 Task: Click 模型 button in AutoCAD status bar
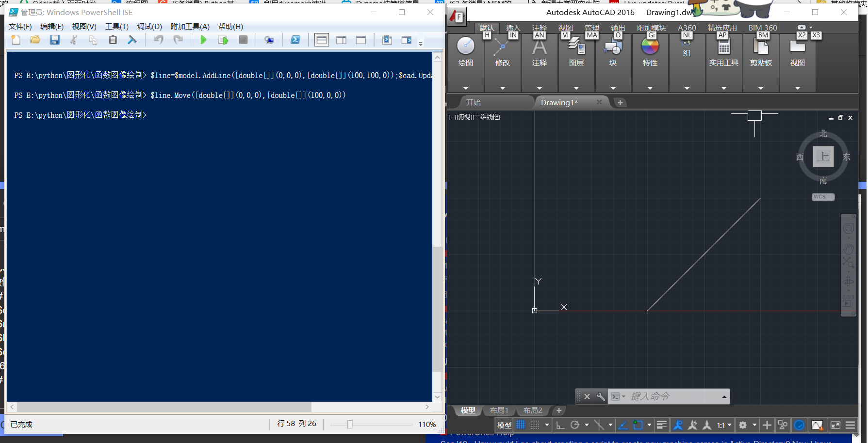point(505,425)
